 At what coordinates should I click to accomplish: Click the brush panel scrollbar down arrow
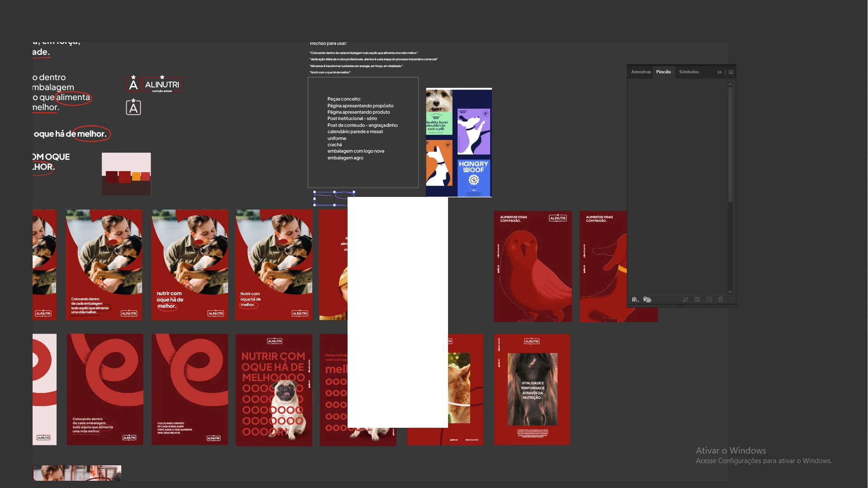pos(730,292)
